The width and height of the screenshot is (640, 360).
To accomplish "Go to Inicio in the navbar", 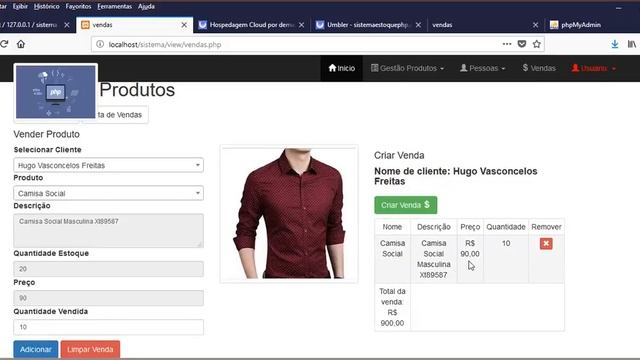I will 342,68.
